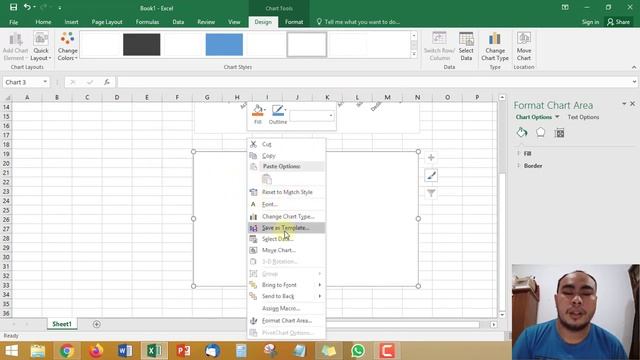Click Tell me what you want to do box
The image size is (640, 360).
tap(358, 22)
